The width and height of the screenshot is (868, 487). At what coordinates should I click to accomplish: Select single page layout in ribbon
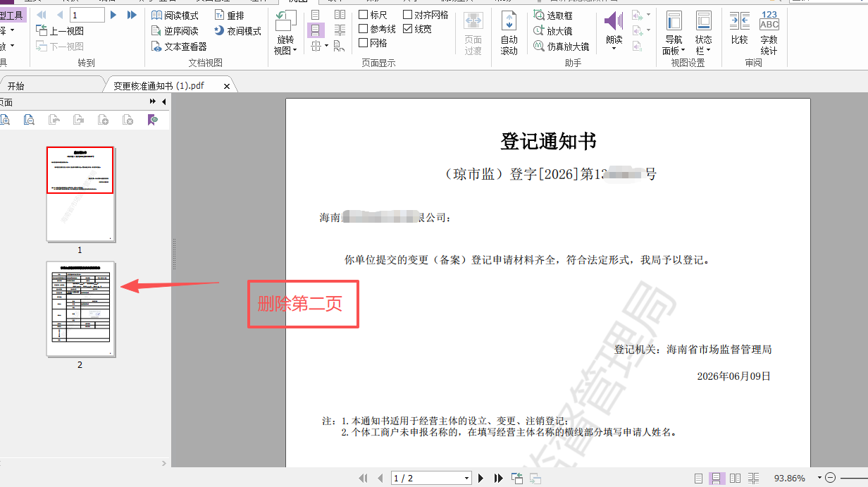pos(315,15)
